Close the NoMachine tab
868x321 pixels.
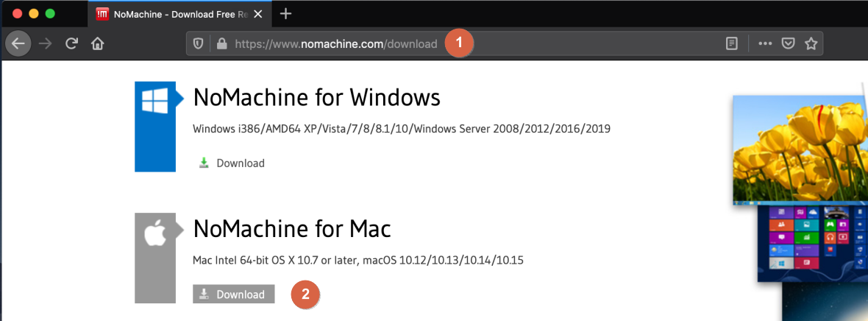pyautogui.click(x=258, y=15)
